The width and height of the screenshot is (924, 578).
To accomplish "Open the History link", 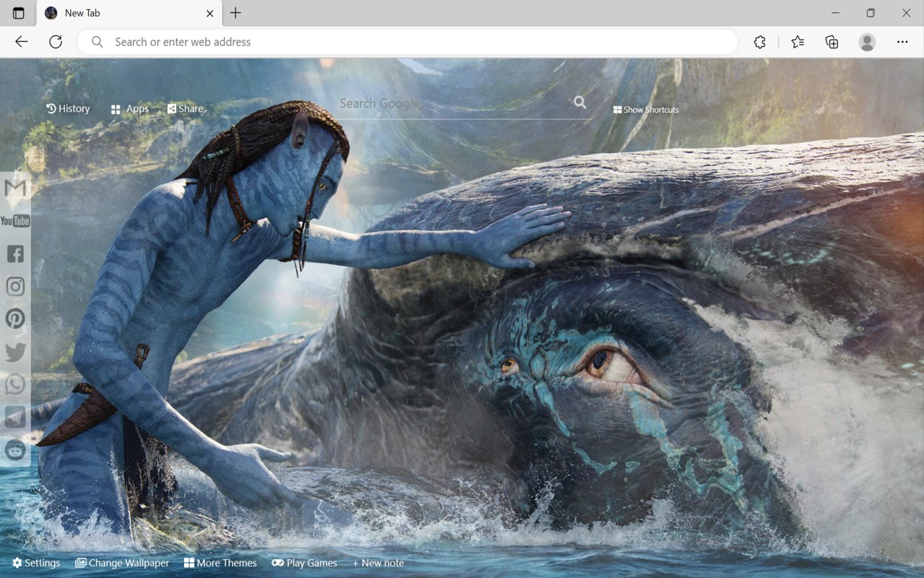I will click(x=68, y=108).
